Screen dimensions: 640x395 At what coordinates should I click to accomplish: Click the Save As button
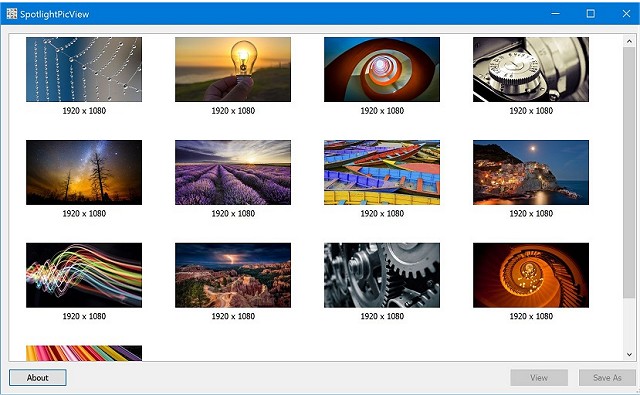coord(607,377)
